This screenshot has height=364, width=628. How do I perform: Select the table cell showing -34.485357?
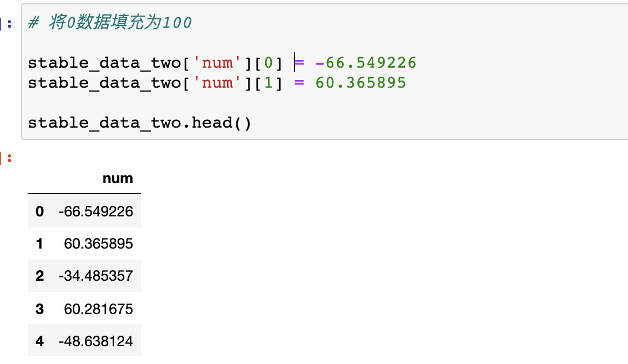tap(95, 276)
